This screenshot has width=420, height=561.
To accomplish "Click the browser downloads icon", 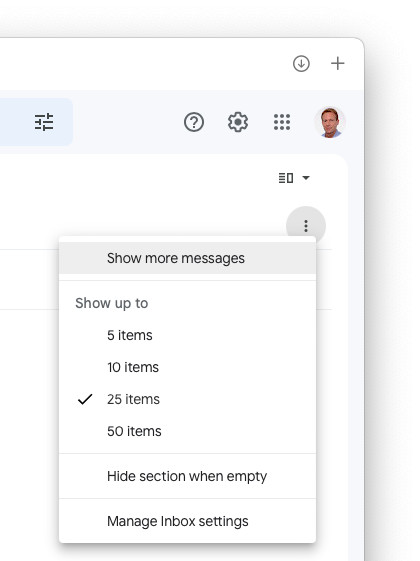I will coord(301,64).
